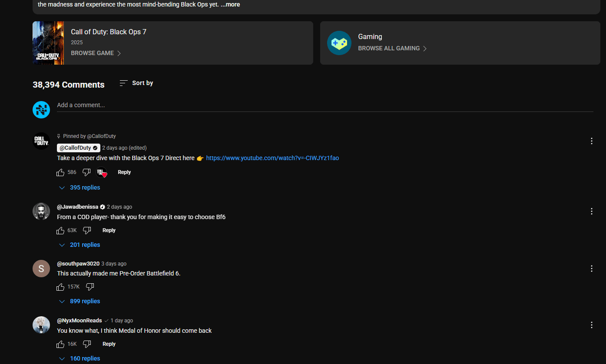The width and height of the screenshot is (606, 364).
Task: Click the 16K like count
Action: tap(72, 344)
